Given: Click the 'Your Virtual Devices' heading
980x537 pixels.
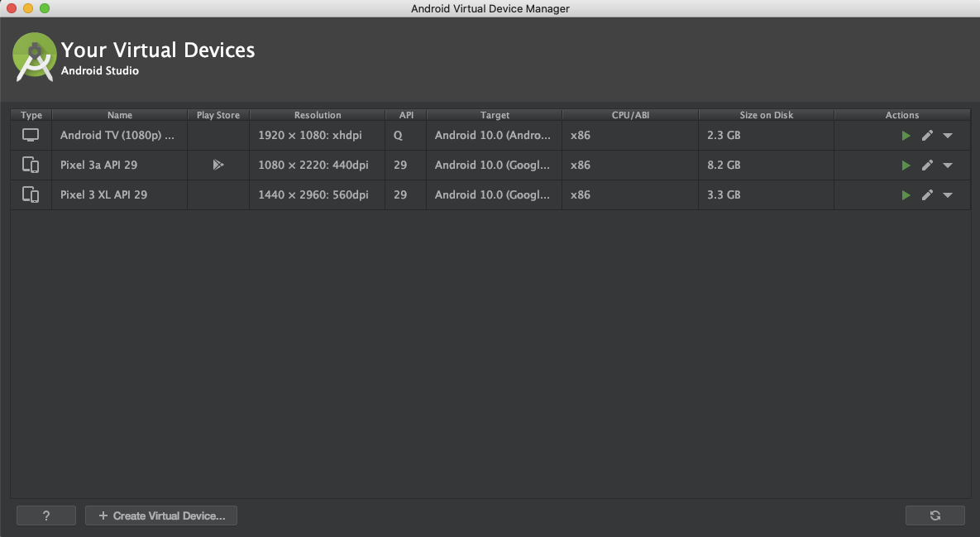Looking at the screenshot, I should [158, 50].
